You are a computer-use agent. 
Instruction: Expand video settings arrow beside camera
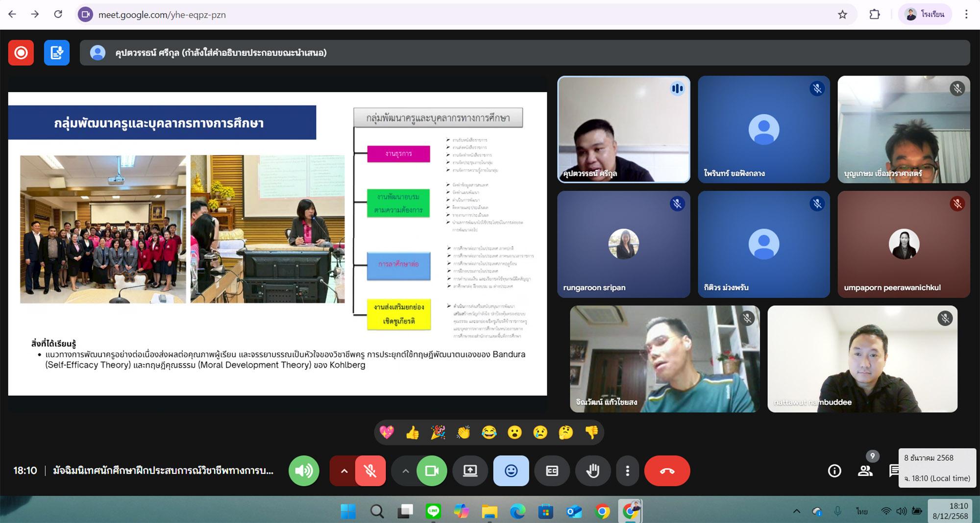tap(405, 471)
